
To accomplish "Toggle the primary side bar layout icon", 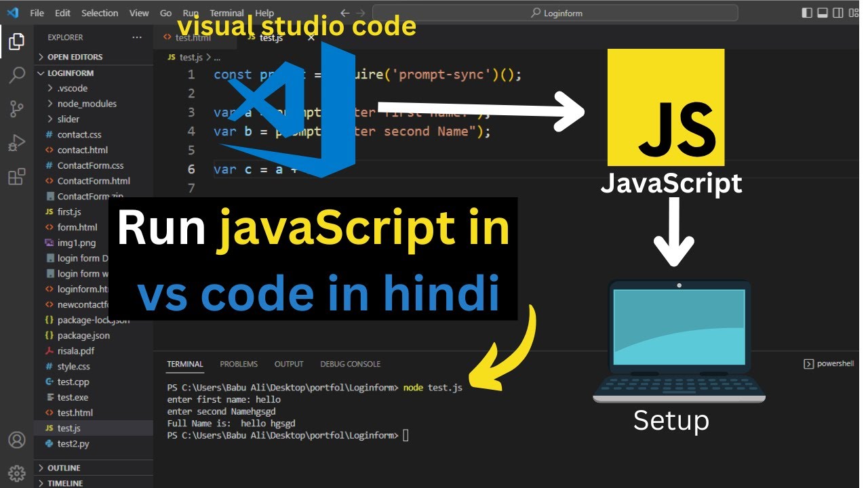I will (807, 13).
